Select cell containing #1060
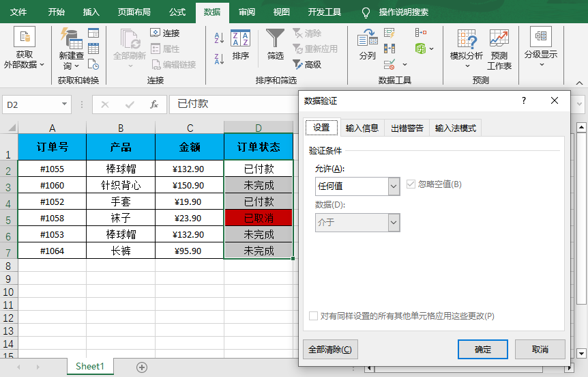 pyautogui.click(x=52, y=185)
